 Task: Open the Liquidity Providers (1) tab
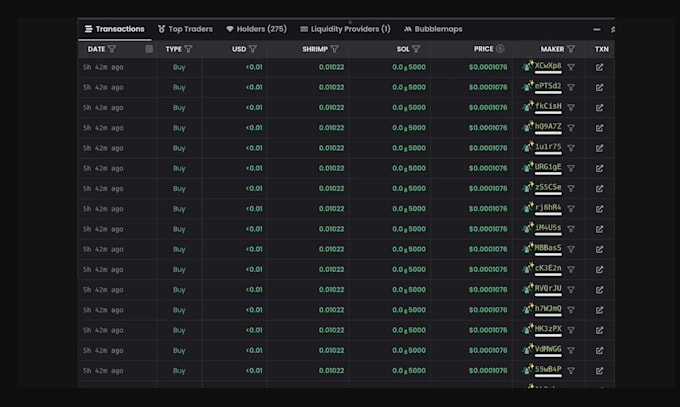[x=345, y=29]
